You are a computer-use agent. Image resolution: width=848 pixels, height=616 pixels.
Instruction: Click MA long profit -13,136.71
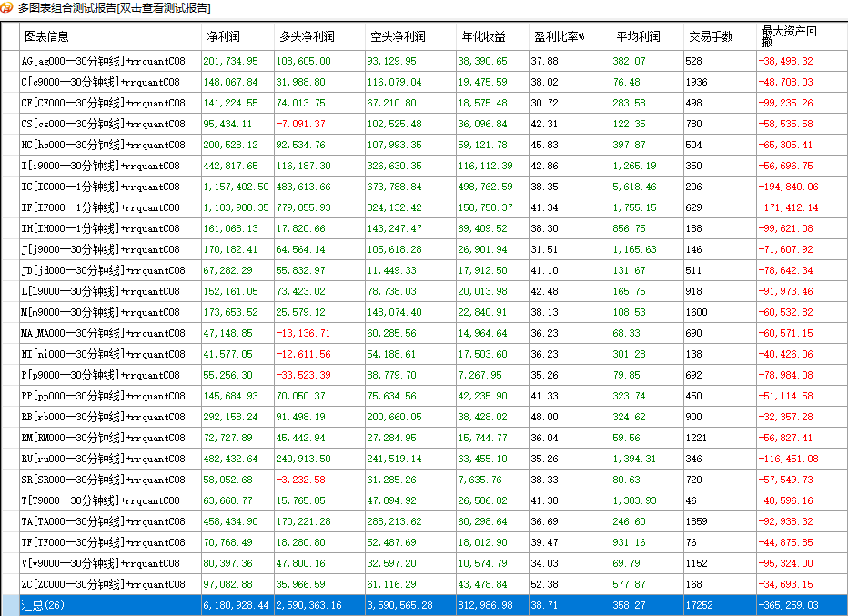(x=303, y=333)
